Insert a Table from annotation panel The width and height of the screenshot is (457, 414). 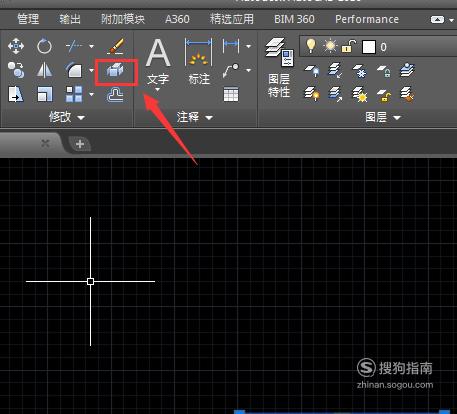231,94
